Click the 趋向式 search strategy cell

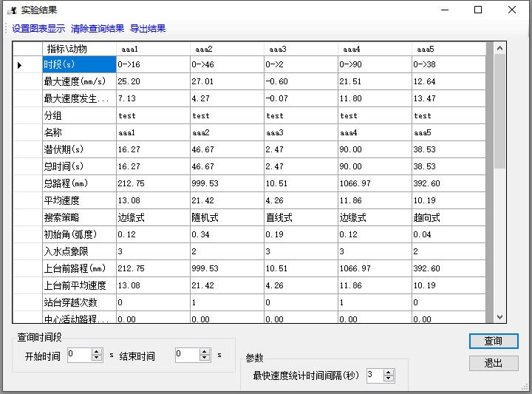449,217
